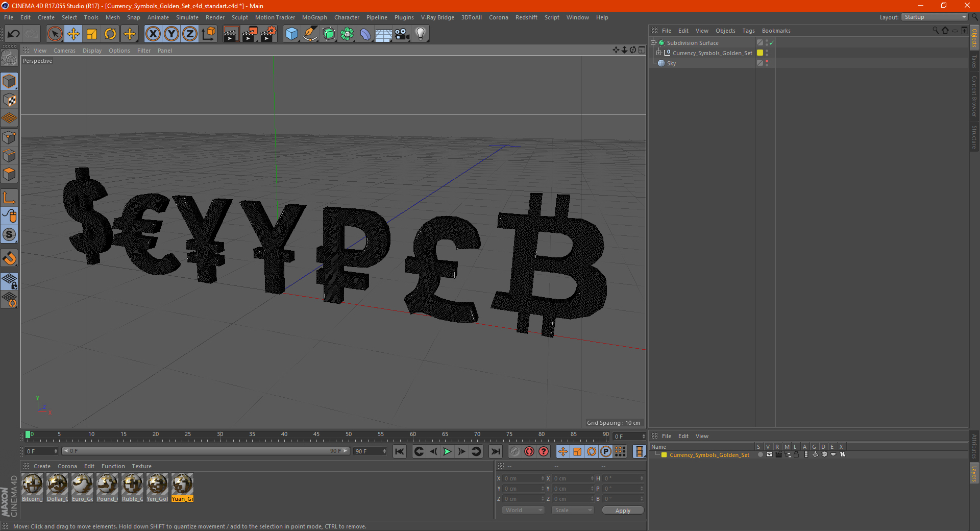Open the Sculpt menu
This screenshot has height=531, width=980.
(x=240, y=17)
